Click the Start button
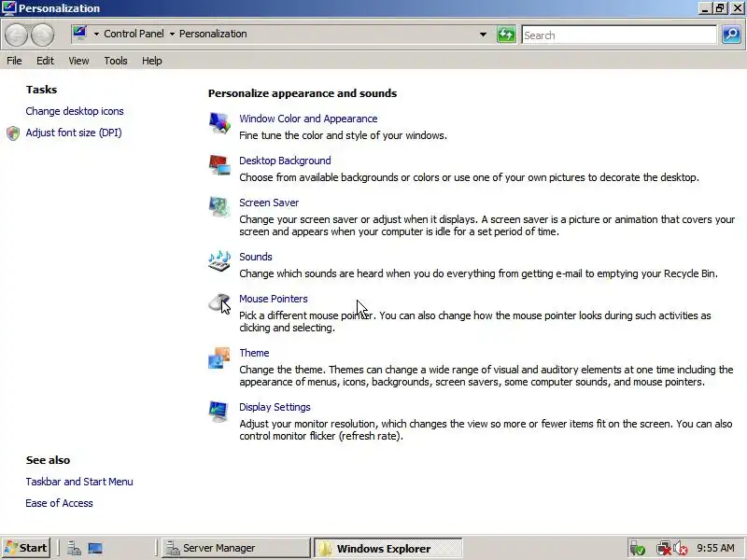Image resolution: width=747 pixels, height=560 pixels. tap(26, 548)
